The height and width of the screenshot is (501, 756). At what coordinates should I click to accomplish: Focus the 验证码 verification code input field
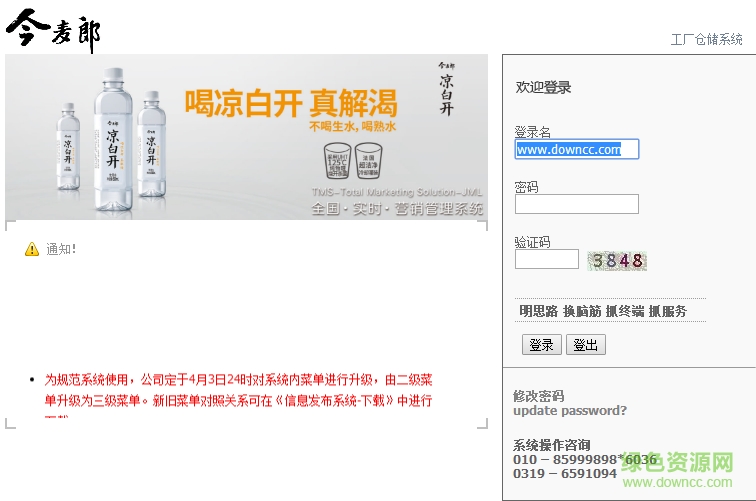pos(547,259)
